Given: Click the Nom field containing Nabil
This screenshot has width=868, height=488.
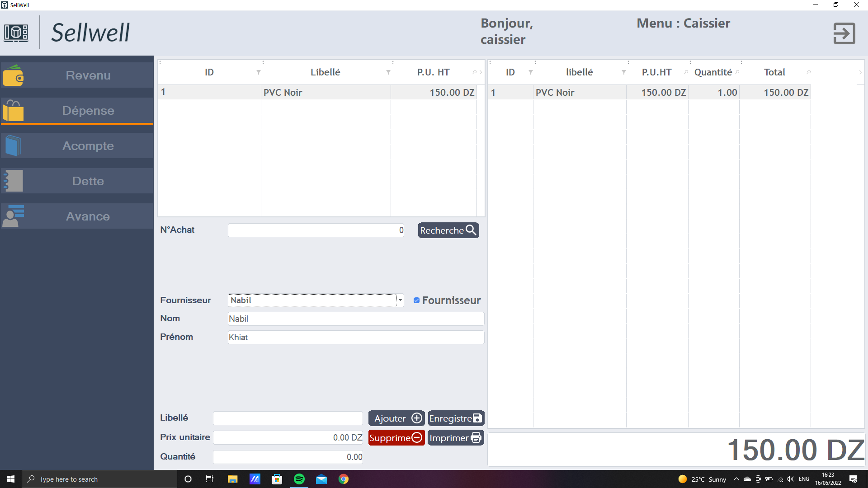Looking at the screenshot, I should point(356,319).
